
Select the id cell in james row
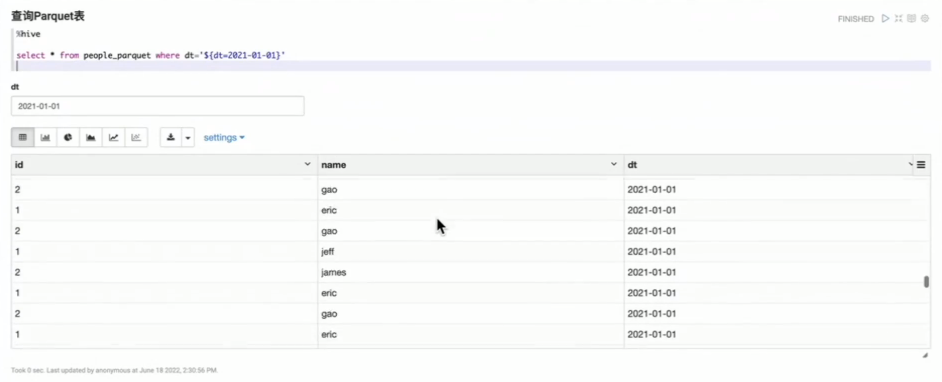pos(165,272)
